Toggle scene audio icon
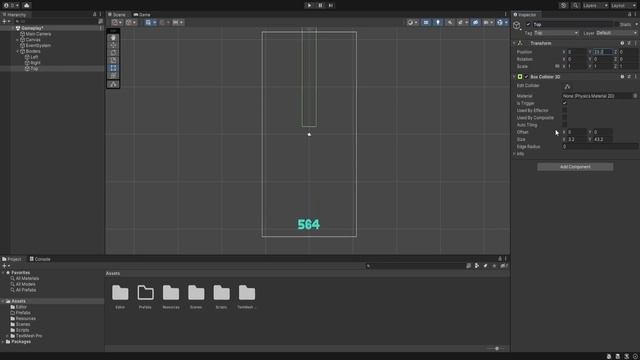The height and width of the screenshot is (360, 640). click(x=450, y=22)
